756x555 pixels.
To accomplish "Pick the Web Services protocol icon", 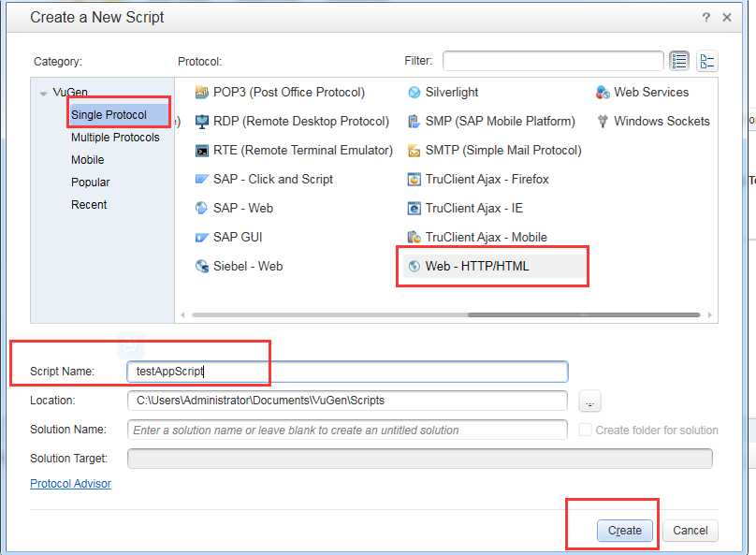I will coord(603,92).
